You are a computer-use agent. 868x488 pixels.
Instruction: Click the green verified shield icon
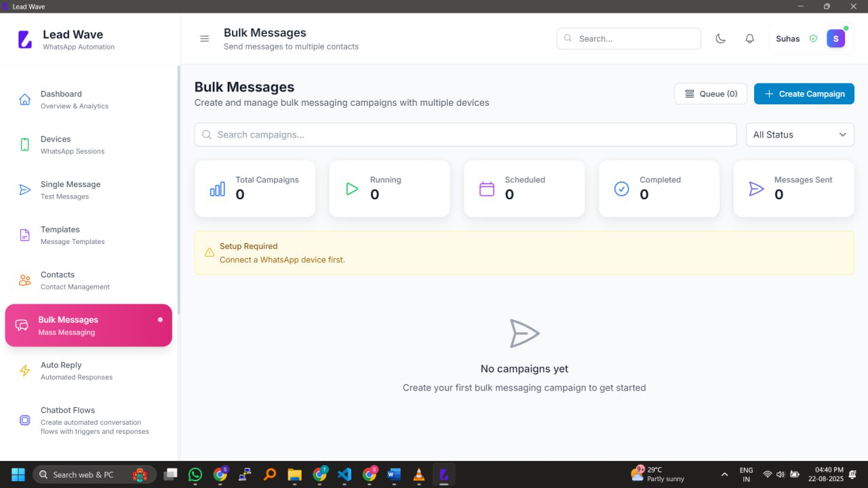(x=813, y=39)
